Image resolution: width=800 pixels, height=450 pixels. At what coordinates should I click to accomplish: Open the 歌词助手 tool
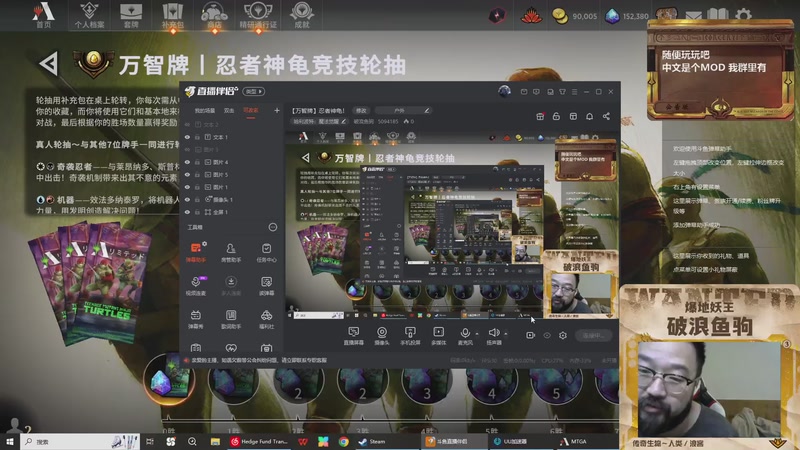click(231, 319)
